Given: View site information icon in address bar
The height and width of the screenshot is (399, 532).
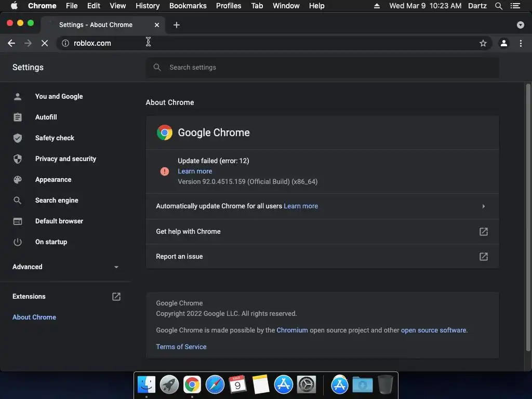Looking at the screenshot, I should click(x=65, y=43).
